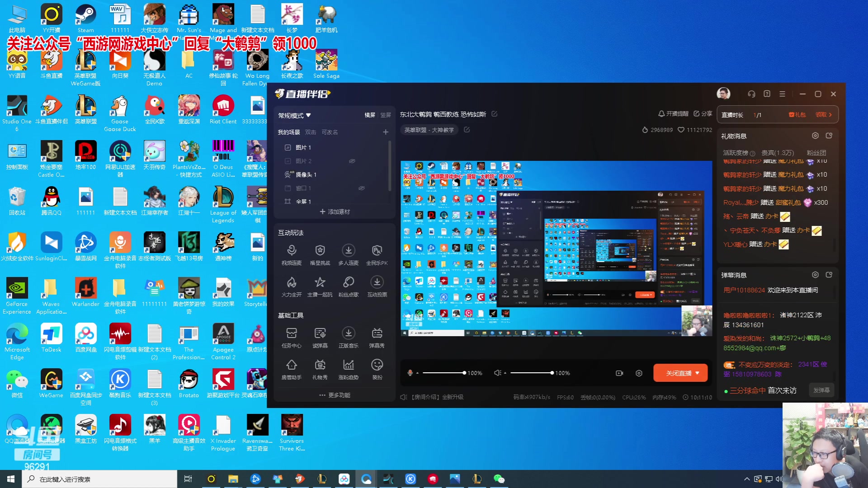Switch to 竖屏 portrait layout
This screenshot has height=488, width=868.
tap(385, 115)
